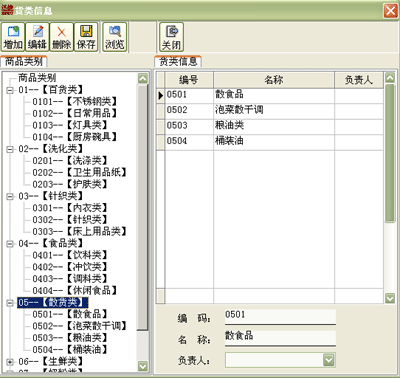Screen dimensions: 400x378
Task: Expand the 06--【生鲜类】 tree node
Action: [x=10, y=362]
